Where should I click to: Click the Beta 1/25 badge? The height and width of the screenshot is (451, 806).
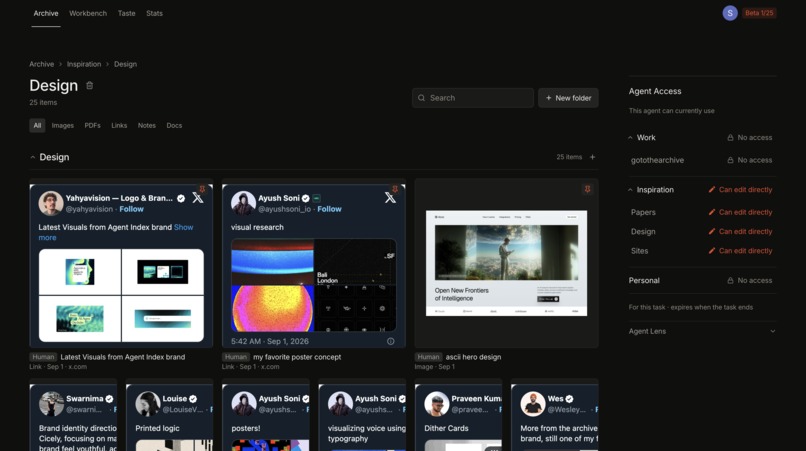tap(759, 13)
